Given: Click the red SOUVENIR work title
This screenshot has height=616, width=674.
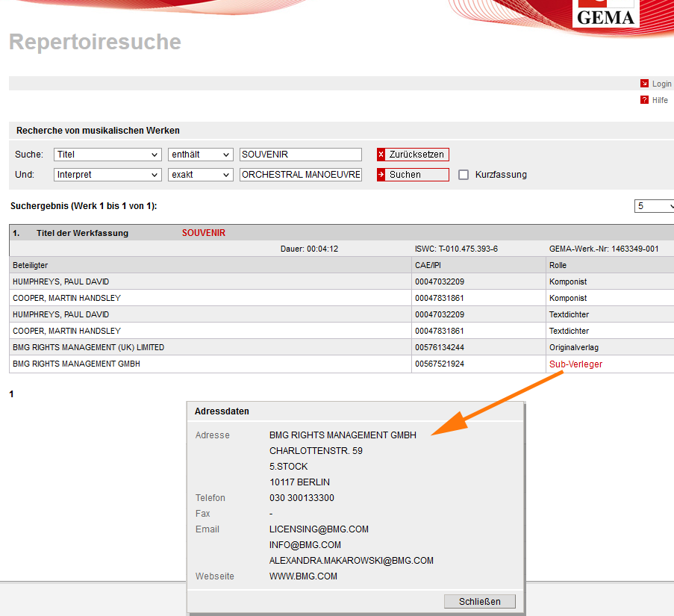Looking at the screenshot, I should (x=203, y=232).
